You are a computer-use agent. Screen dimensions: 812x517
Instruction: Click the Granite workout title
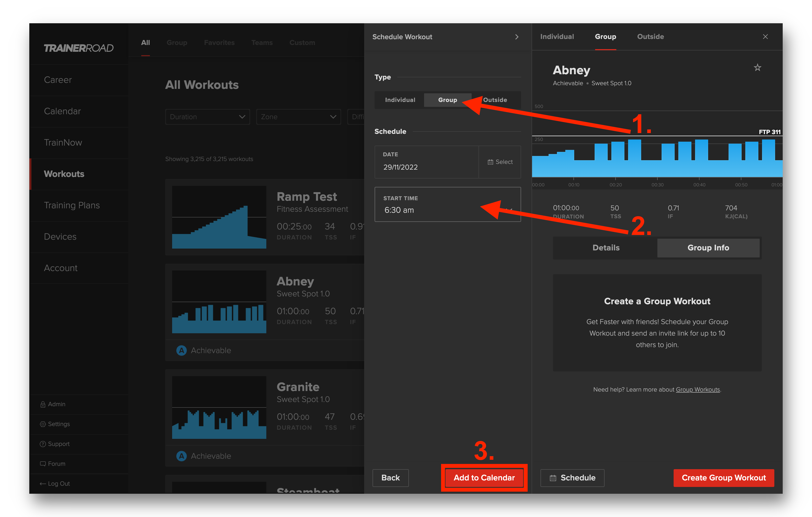298,387
